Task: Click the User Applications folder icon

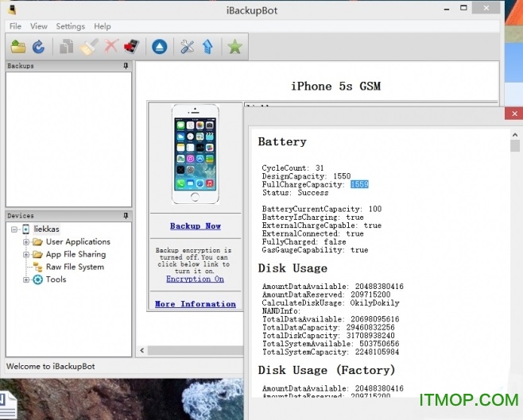Action: point(37,242)
